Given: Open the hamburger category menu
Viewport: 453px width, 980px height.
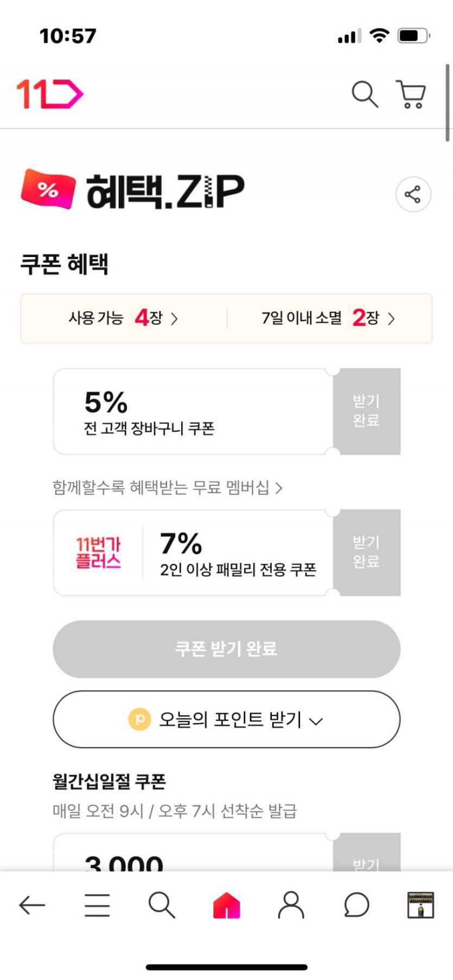Looking at the screenshot, I should click(97, 905).
